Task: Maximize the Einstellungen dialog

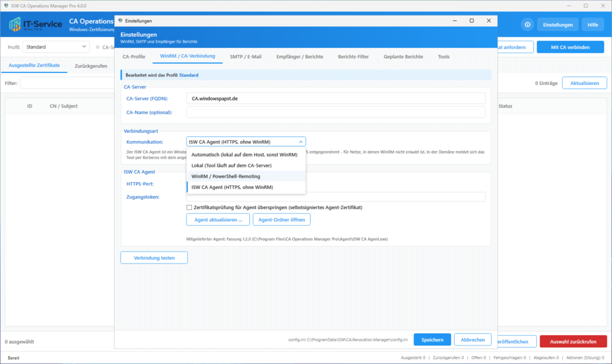Action: coord(472,21)
